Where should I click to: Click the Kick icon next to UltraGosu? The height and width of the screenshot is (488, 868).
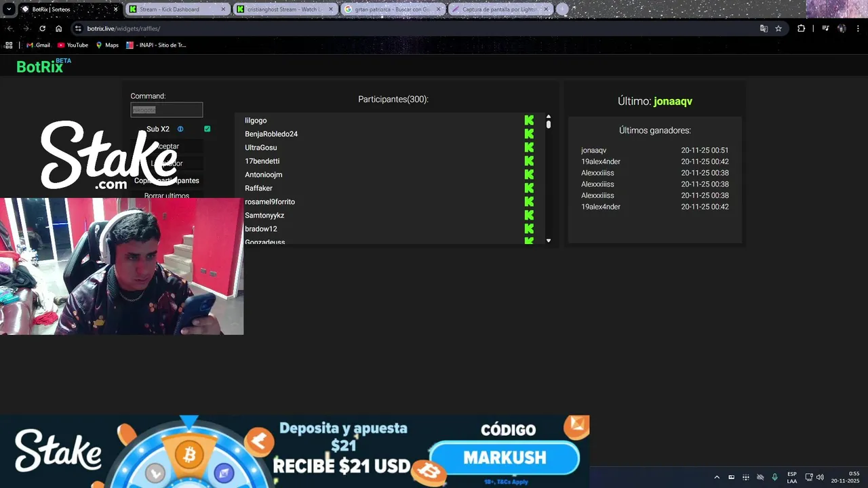tap(529, 147)
